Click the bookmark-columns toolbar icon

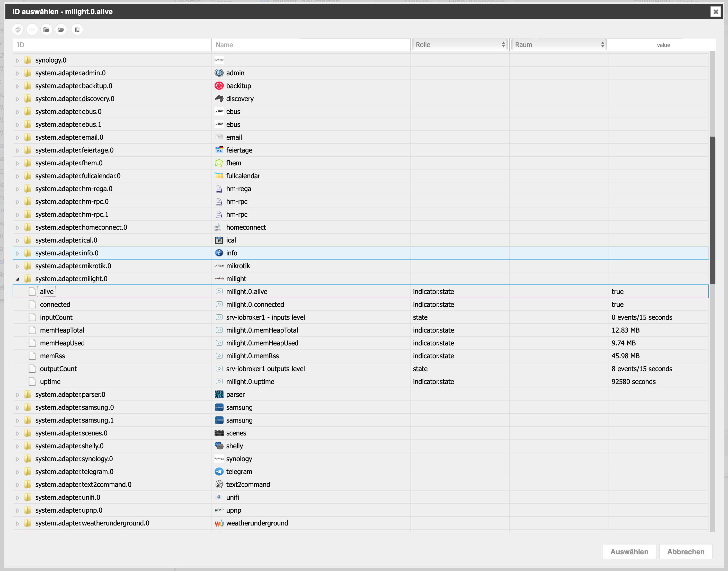(x=77, y=30)
